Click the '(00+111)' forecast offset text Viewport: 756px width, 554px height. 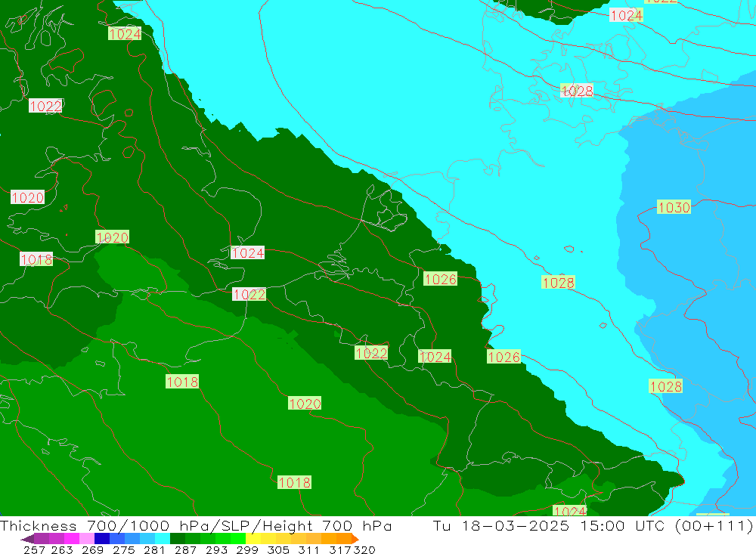point(714,525)
